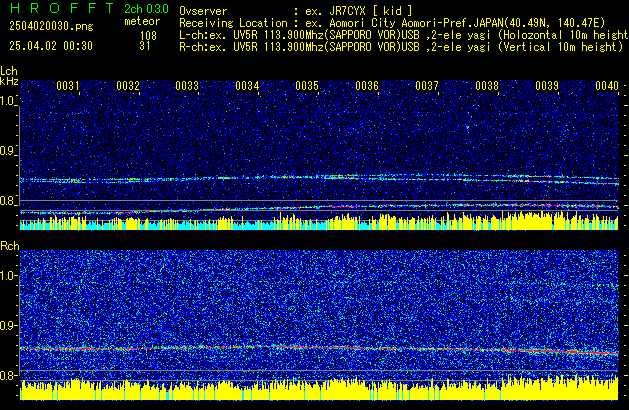Click time marker 0034
Image resolution: width=629 pixels, height=410 pixels.
[x=247, y=86]
